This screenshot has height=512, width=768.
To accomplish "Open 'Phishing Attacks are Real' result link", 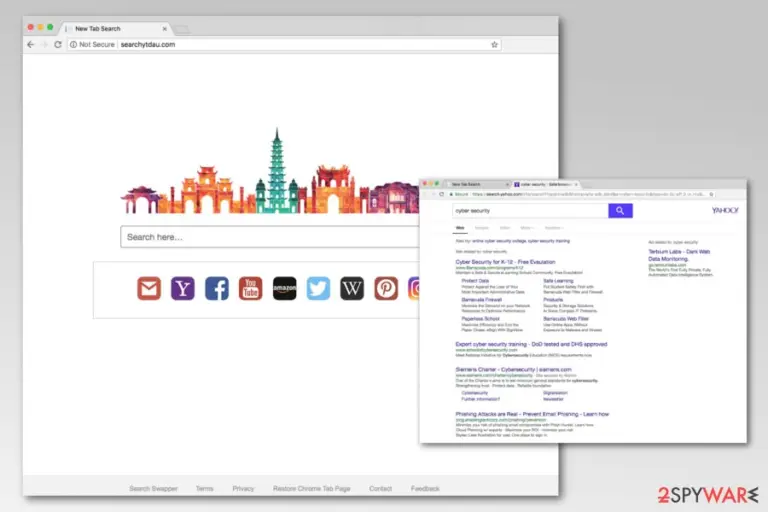I will [532, 414].
